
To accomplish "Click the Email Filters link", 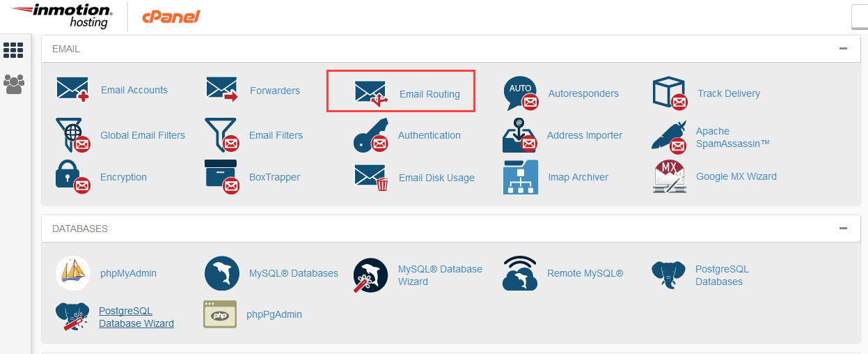I will (276, 135).
